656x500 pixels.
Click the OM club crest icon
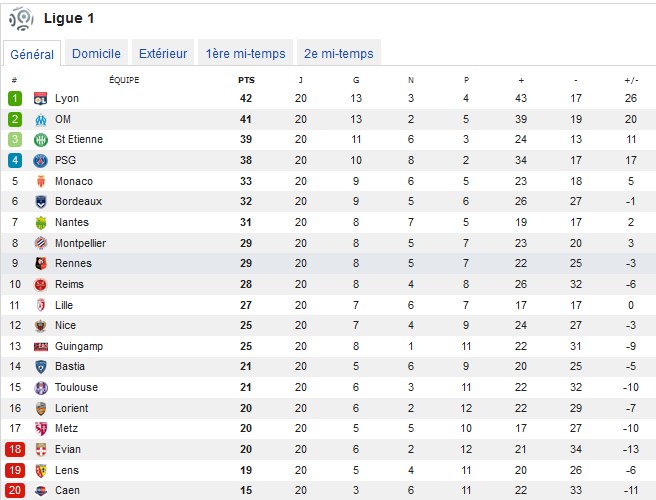[41, 120]
